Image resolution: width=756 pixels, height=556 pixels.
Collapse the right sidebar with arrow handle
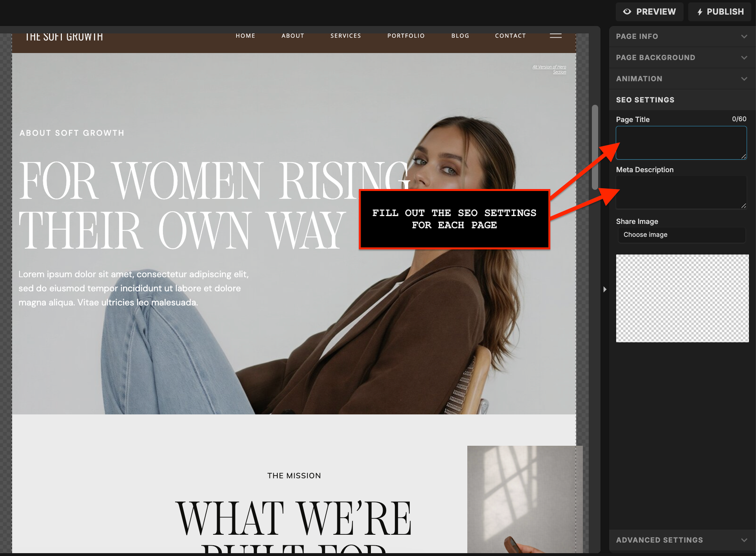pyautogui.click(x=605, y=289)
